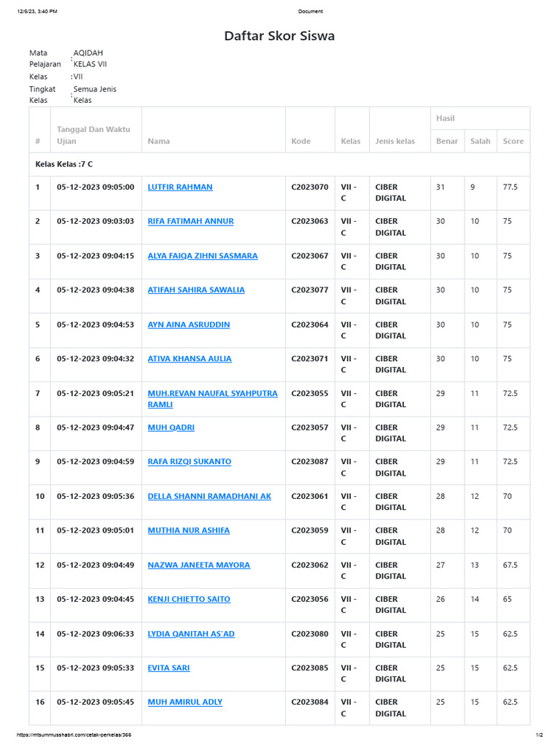Open LUTFIR RAHMAN student link
Viewport: 560px width, 747px height.
pyautogui.click(x=180, y=187)
